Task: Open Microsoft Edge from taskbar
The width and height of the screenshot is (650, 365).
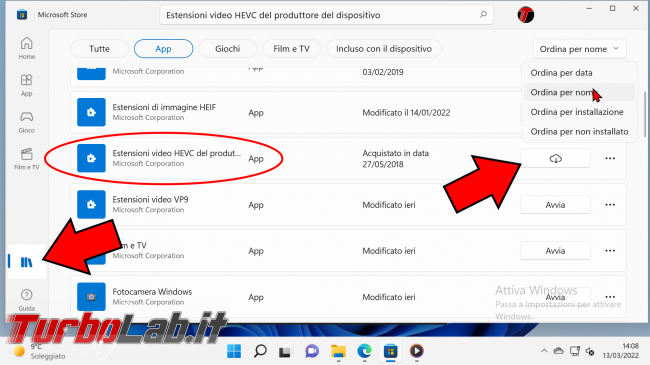Action: click(x=364, y=351)
